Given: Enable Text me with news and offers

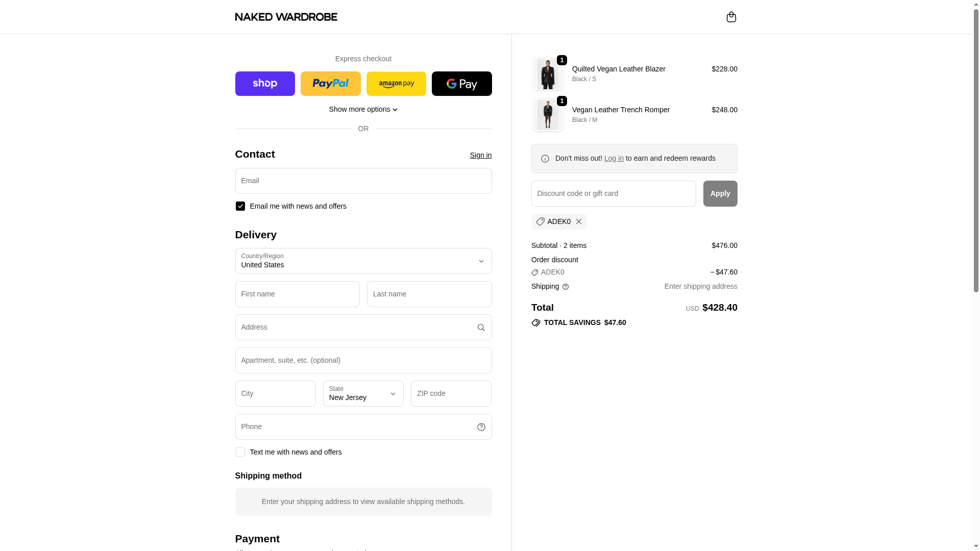Looking at the screenshot, I should pyautogui.click(x=240, y=452).
